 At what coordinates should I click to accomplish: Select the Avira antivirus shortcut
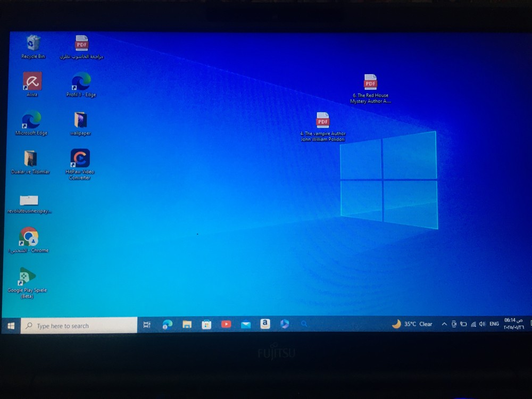click(x=32, y=84)
